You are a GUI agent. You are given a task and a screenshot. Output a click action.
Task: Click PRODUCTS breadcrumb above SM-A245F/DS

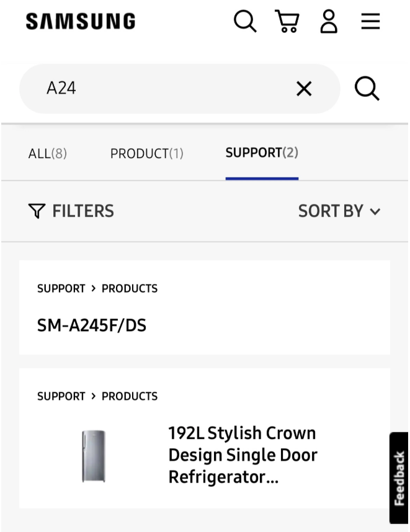pos(130,289)
